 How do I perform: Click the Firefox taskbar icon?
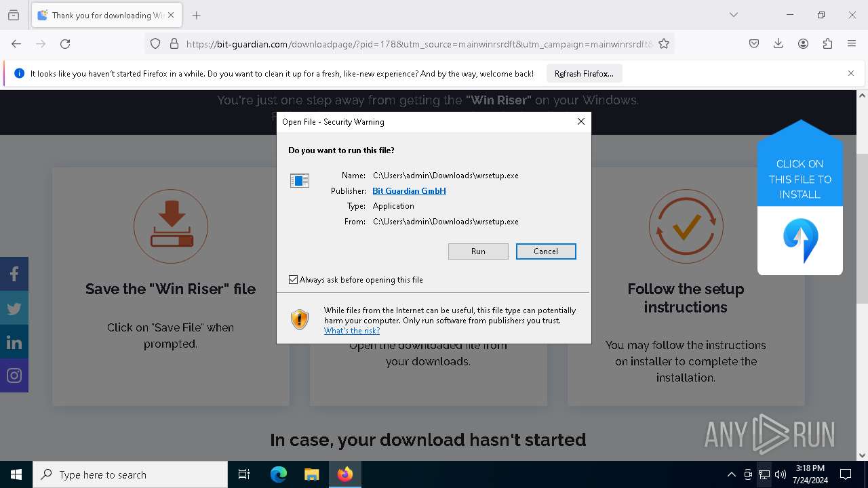tap(345, 474)
